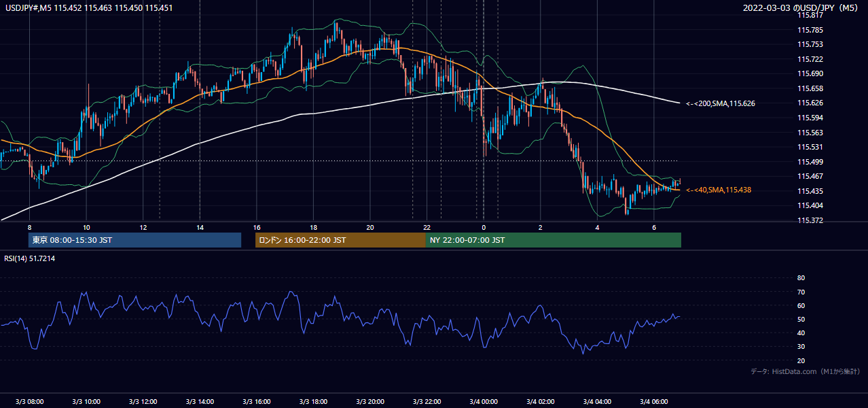Click price axis value 115.467
The image size is (868, 408).
pos(810,176)
